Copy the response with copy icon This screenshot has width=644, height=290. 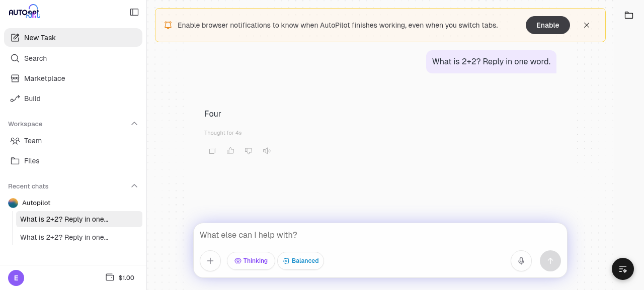pyautogui.click(x=212, y=151)
